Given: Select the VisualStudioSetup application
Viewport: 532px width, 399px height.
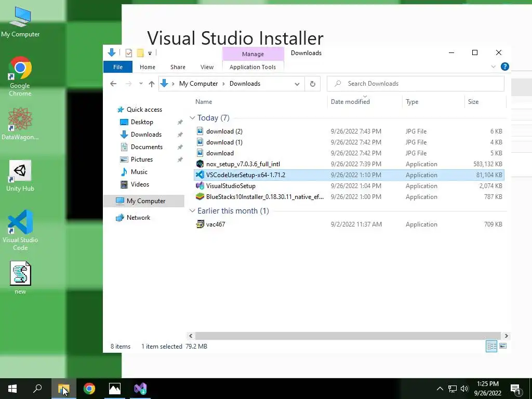Looking at the screenshot, I should coord(349,186).
